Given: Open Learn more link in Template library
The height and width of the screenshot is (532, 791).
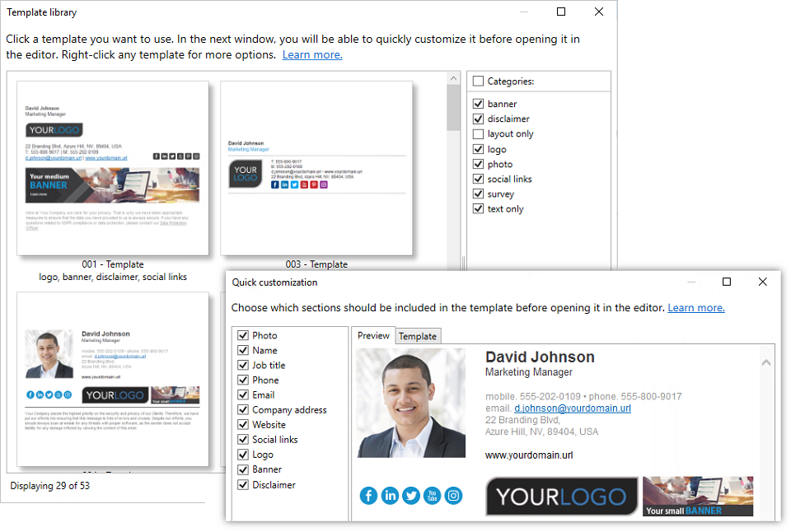Looking at the screenshot, I should (x=312, y=55).
